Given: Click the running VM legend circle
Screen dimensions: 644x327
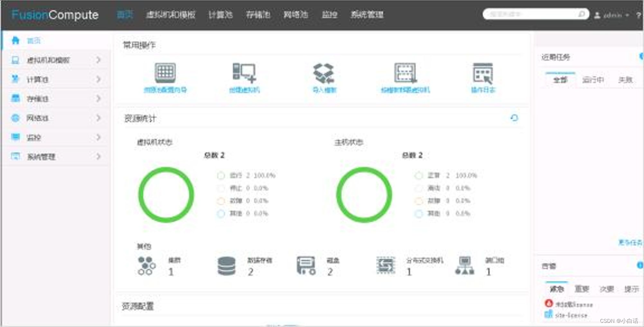Looking at the screenshot, I should point(221,176).
